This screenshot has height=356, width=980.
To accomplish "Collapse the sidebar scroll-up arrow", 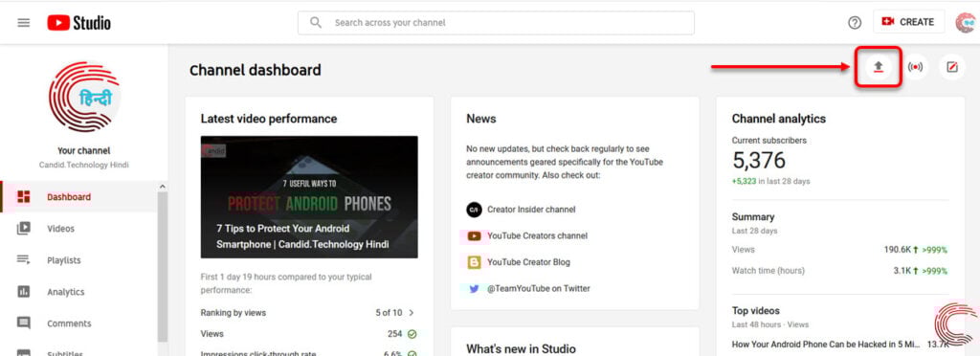I will (x=163, y=187).
